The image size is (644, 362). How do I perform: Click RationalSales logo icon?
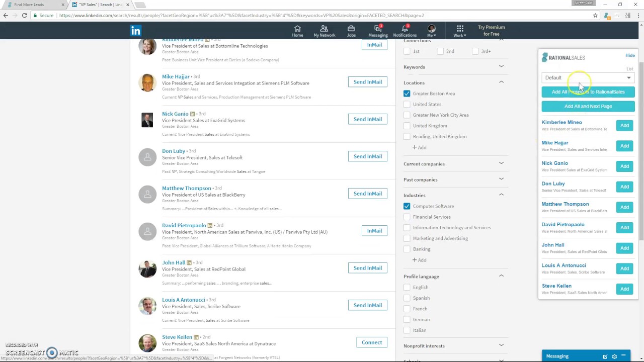[544, 58]
